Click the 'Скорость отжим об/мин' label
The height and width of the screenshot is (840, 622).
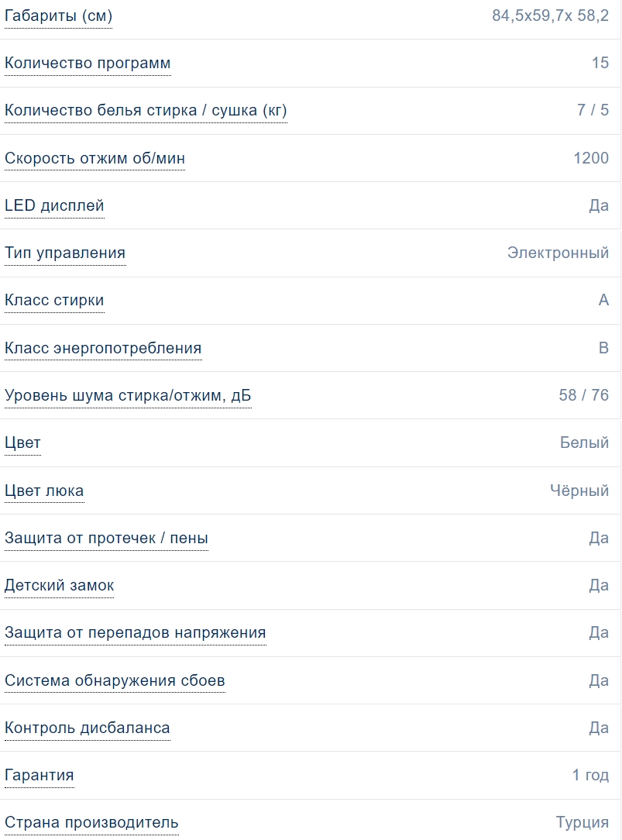pyautogui.click(x=95, y=158)
